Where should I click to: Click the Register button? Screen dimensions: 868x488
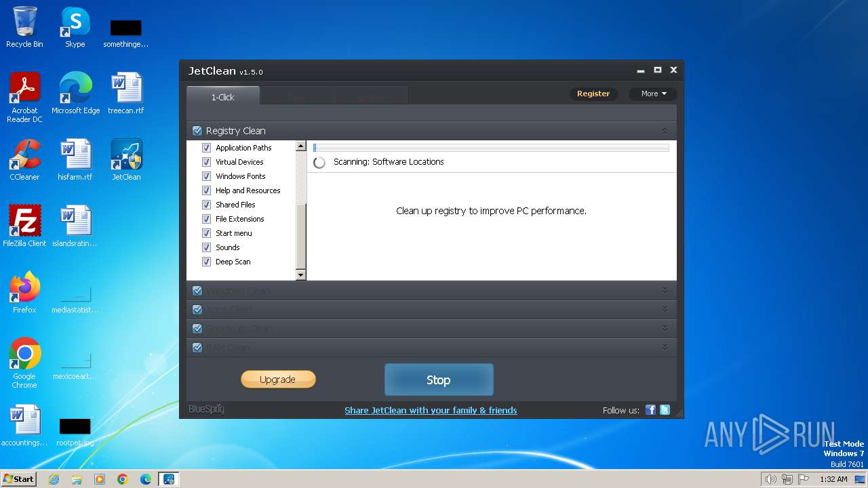click(x=593, y=94)
